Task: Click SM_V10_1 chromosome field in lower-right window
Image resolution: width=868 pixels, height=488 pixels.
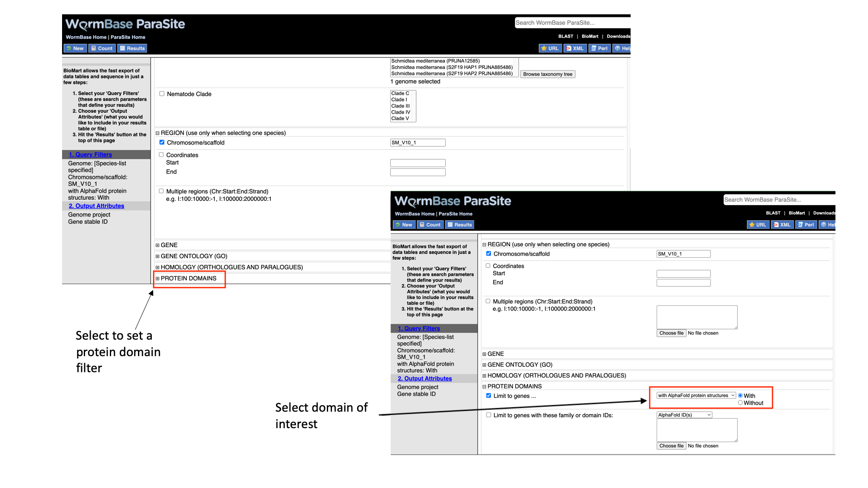Action: pyautogui.click(x=684, y=254)
